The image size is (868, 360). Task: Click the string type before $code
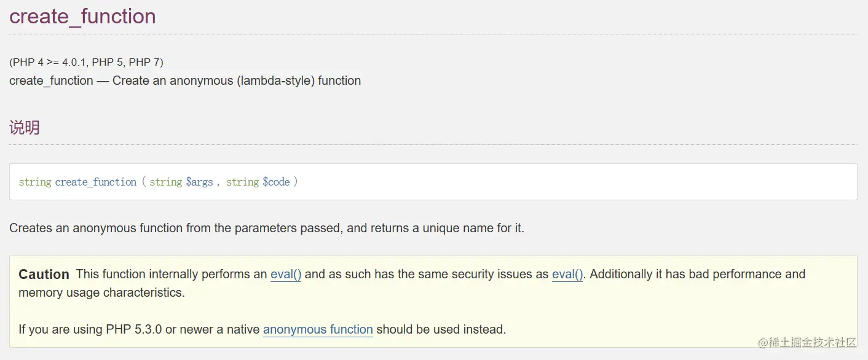point(242,182)
